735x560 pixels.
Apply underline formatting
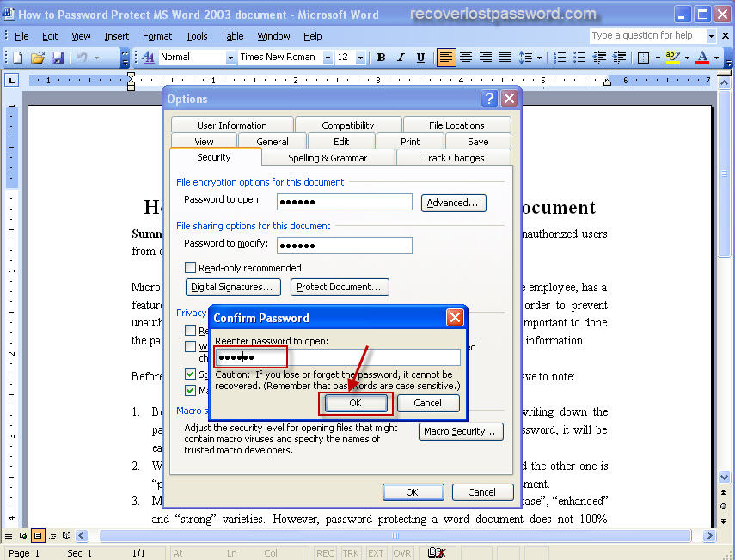[x=420, y=58]
